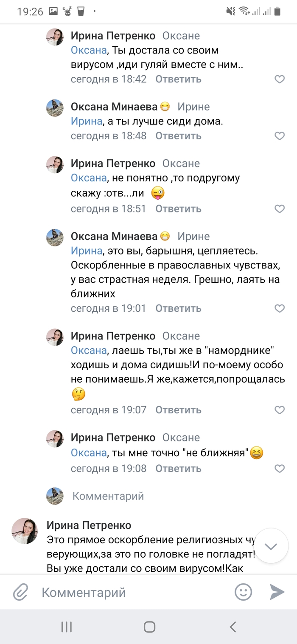
Task: Tap the inline Комментарий reply placeholder
Action: [108, 496]
